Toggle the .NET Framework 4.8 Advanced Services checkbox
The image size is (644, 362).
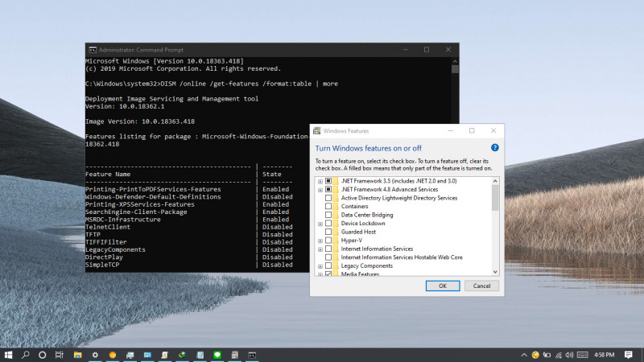pos(328,190)
